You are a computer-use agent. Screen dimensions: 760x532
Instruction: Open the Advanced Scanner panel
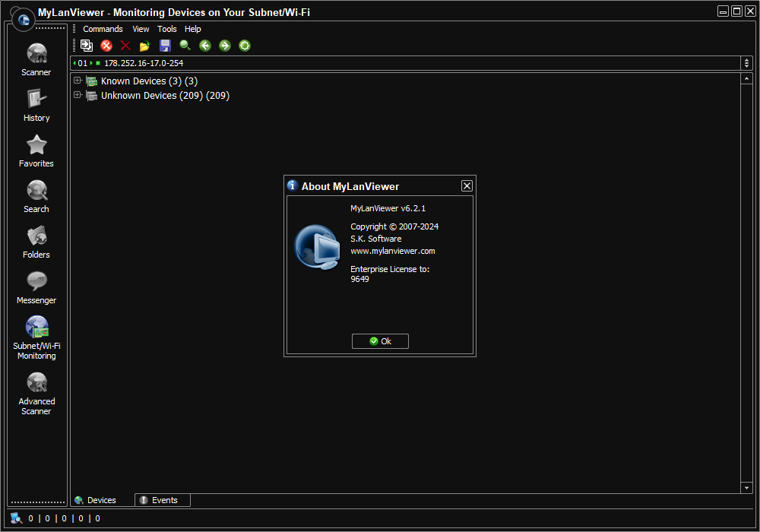click(x=36, y=394)
